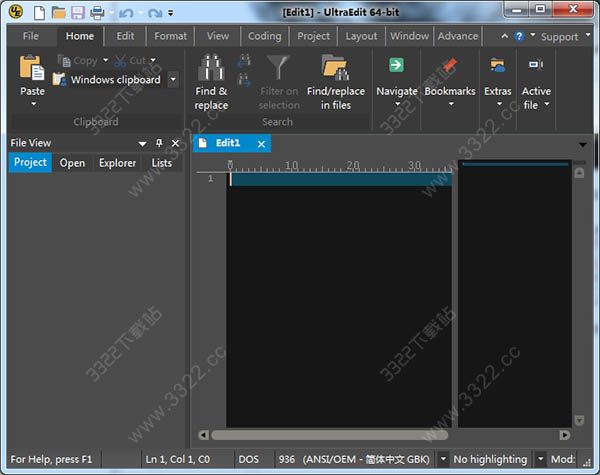
Task: Open the encoding 936 GBK dropdown
Action: tap(443, 459)
